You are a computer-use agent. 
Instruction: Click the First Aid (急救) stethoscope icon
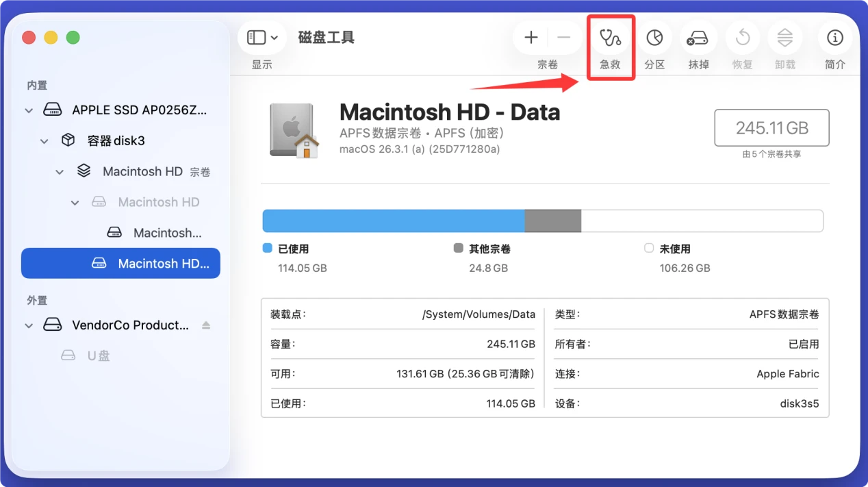pyautogui.click(x=610, y=38)
